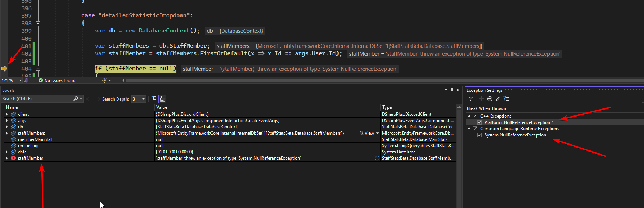Image resolution: width=644 pixels, height=208 pixels.
Task: Expand the staffMembers variable row
Action: (x=7, y=133)
